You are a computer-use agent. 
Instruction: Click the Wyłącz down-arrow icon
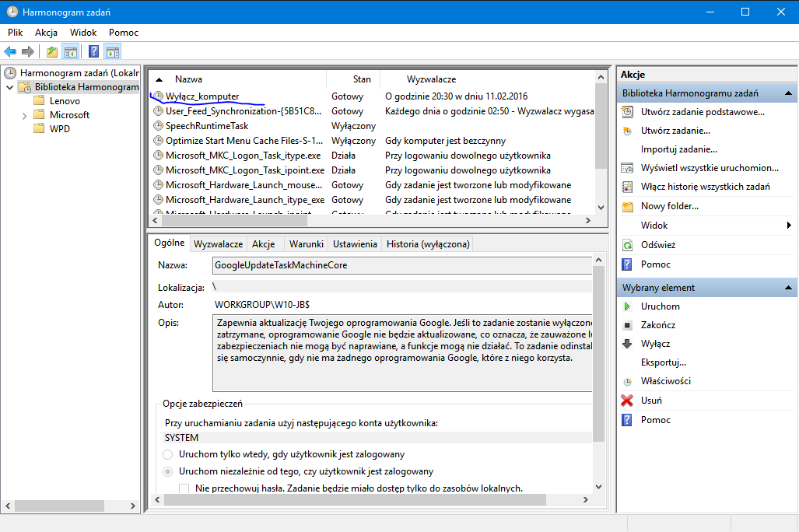(x=627, y=344)
